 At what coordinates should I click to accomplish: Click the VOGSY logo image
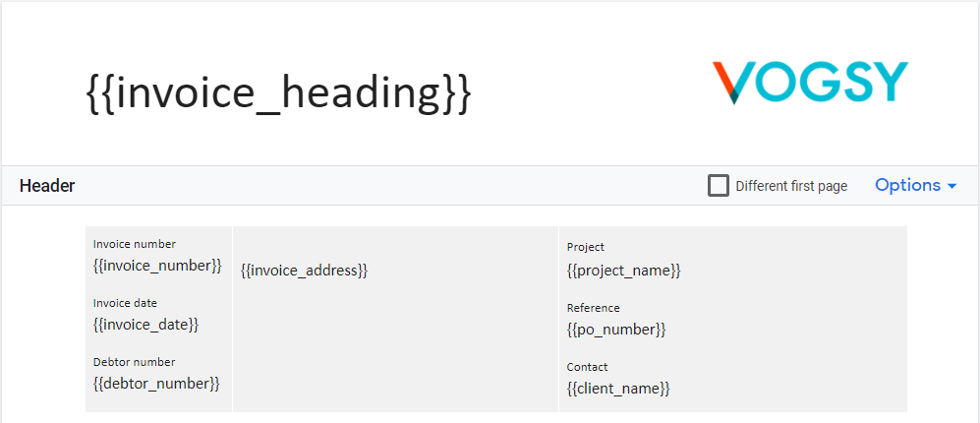pyautogui.click(x=810, y=82)
